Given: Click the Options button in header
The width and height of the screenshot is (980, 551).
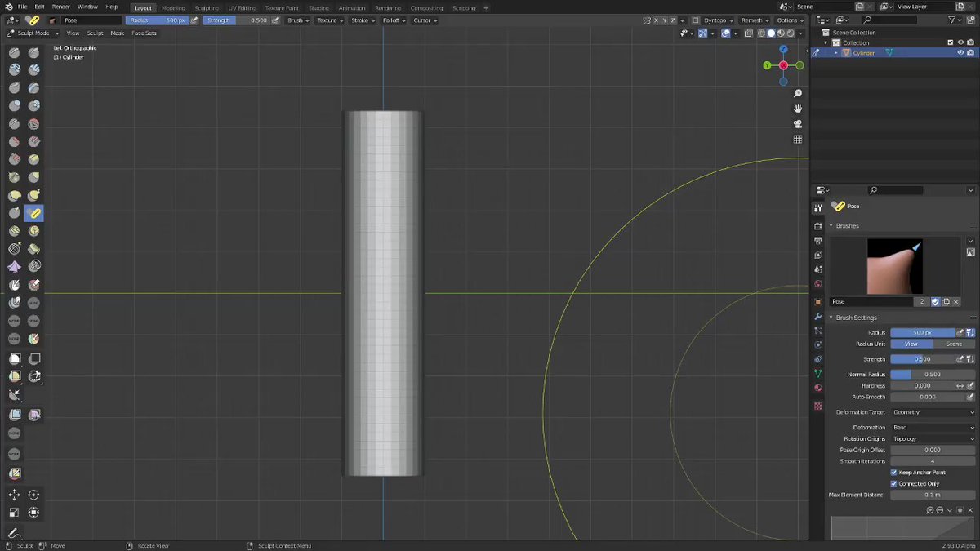Looking at the screenshot, I should (x=790, y=20).
